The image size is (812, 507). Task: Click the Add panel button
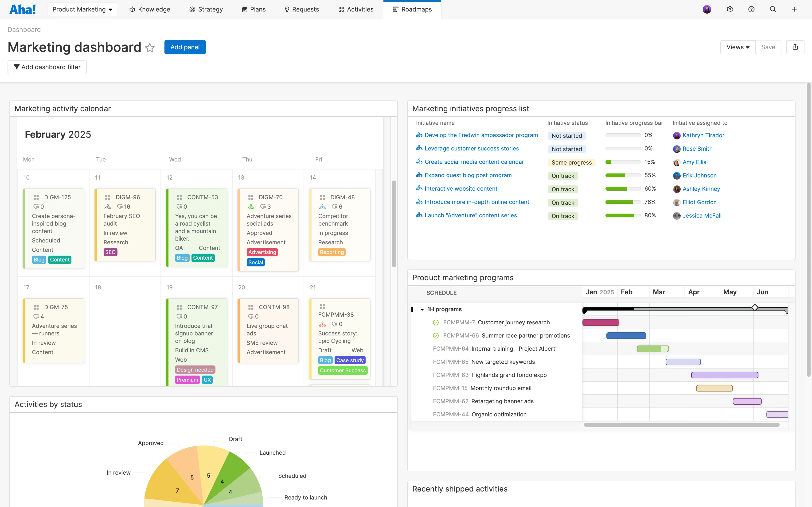point(185,47)
